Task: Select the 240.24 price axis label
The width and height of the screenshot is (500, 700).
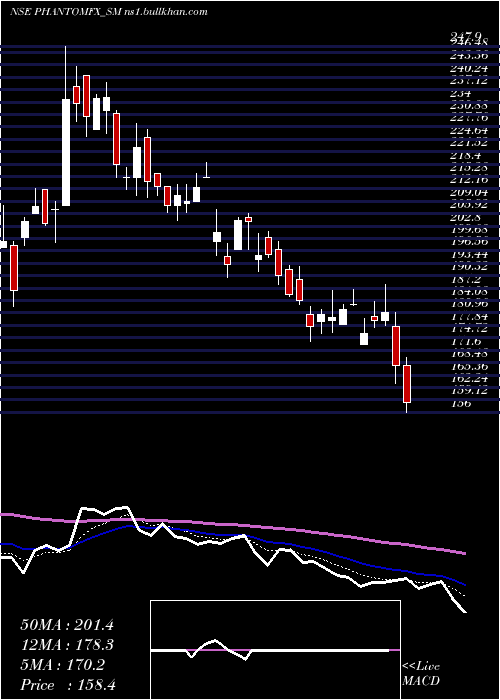Action: pyautogui.click(x=469, y=69)
